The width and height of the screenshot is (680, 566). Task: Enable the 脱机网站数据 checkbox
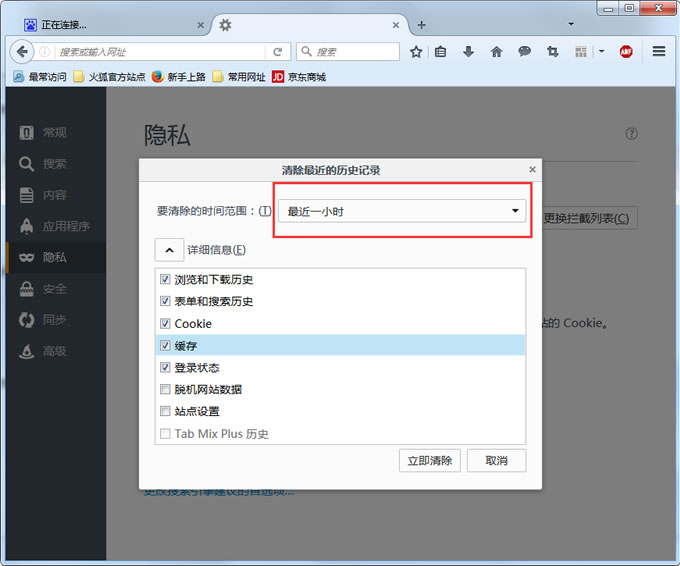pyautogui.click(x=166, y=390)
